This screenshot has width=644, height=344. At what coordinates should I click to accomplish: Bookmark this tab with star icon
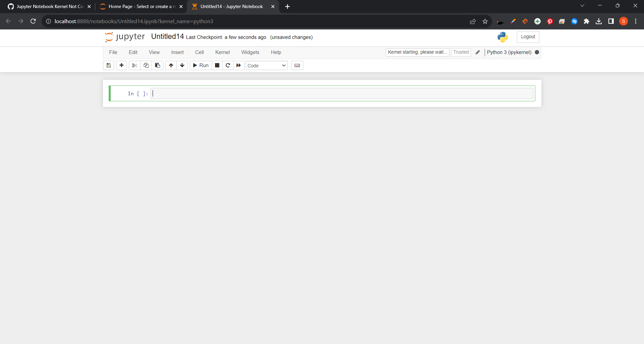(x=485, y=21)
